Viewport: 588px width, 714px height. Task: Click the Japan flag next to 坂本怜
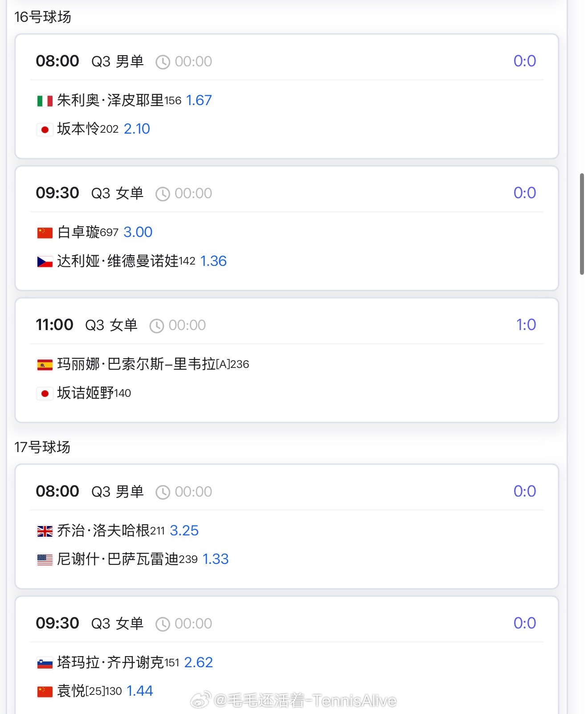click(x=45, y=130)
